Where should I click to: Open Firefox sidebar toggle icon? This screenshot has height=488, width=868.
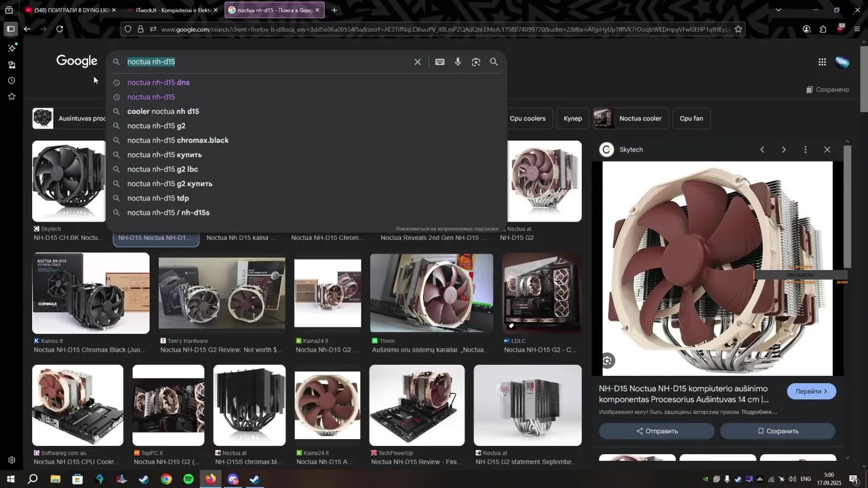pyautogui.click(x=10, y=29)
